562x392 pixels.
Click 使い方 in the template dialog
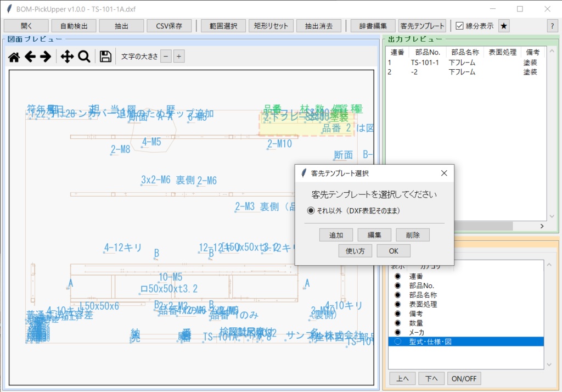[355, 251]
